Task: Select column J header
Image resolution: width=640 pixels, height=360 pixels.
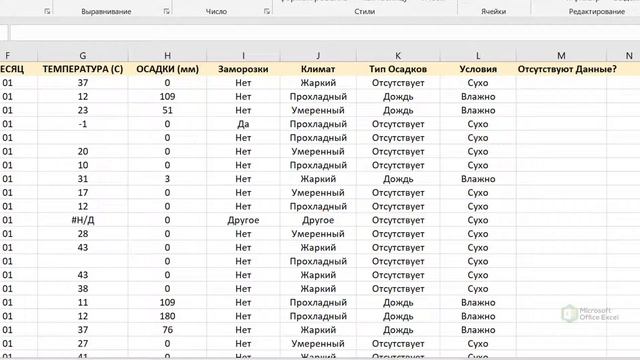Action: coord(318,56)
